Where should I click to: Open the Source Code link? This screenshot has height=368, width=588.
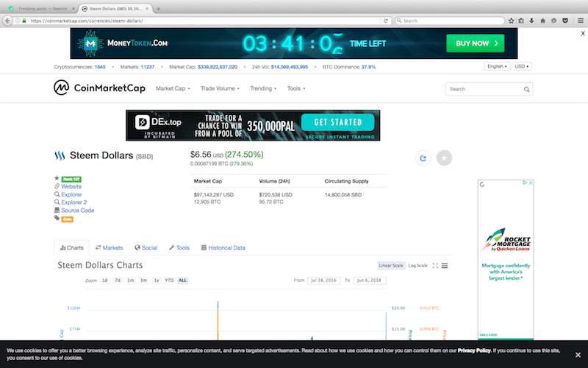point(78,210)
